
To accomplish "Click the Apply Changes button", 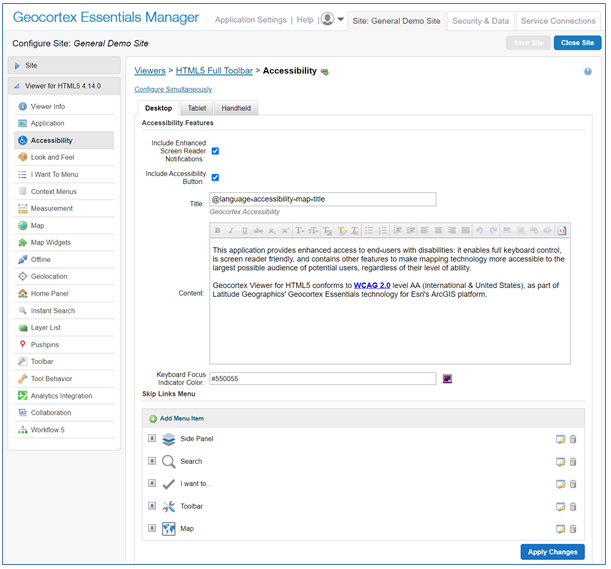I will (553, 552).
